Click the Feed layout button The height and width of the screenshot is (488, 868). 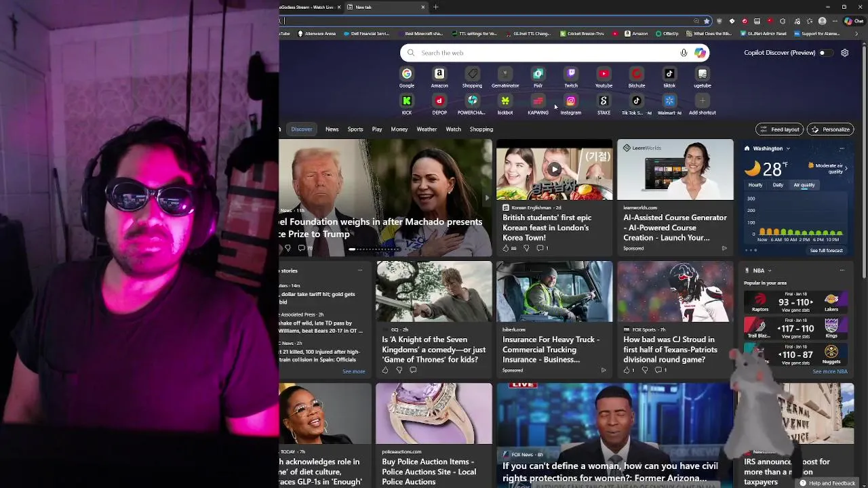pyautogui.click(x=780, y=129)
